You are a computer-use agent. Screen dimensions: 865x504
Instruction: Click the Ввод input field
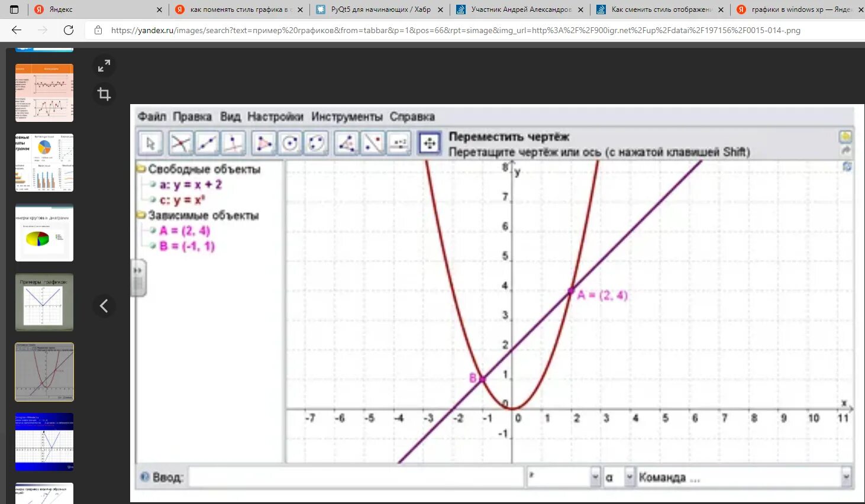(x=356, y=477)
